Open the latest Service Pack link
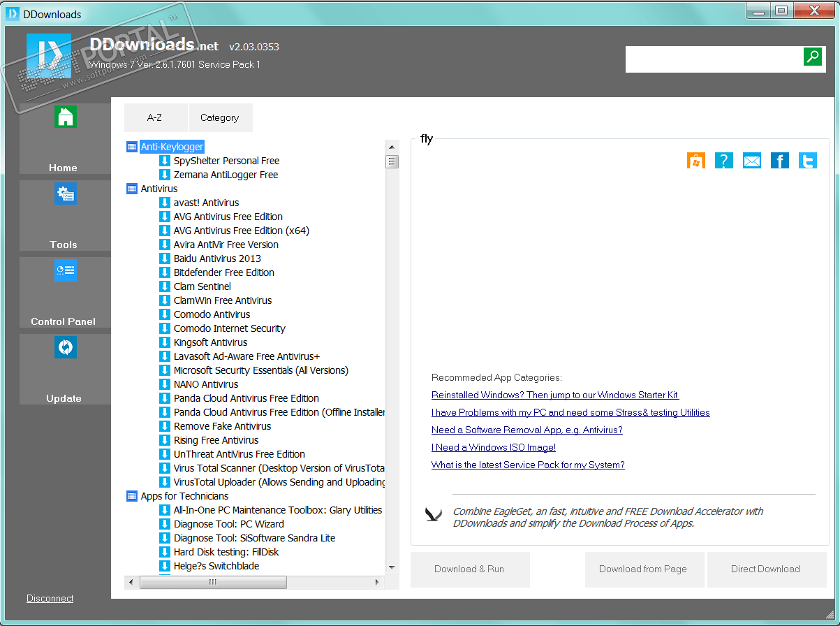Screen dimensions: 840x626 [x=528, y=465]
